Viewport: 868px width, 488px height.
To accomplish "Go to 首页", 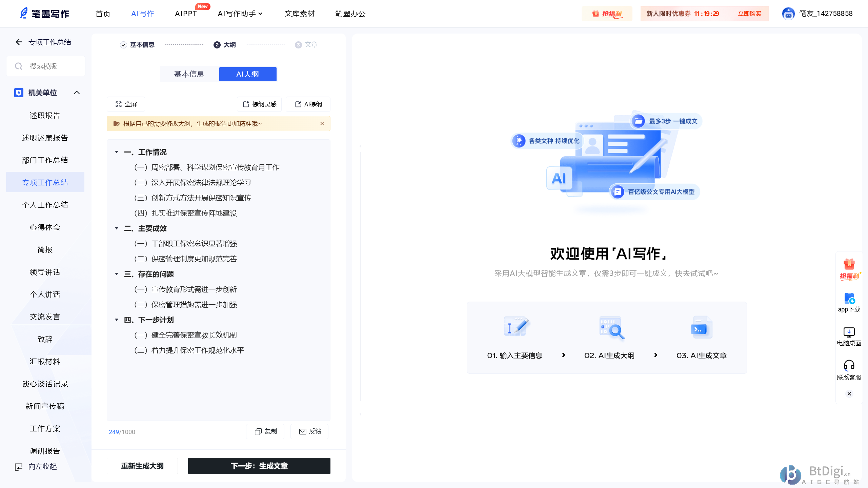I will [x=103, y=14].
